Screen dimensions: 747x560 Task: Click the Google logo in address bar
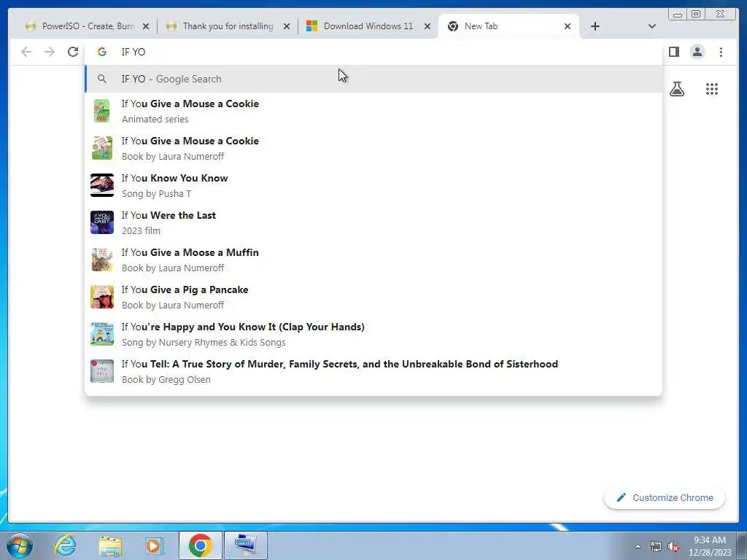click(102, 52)
